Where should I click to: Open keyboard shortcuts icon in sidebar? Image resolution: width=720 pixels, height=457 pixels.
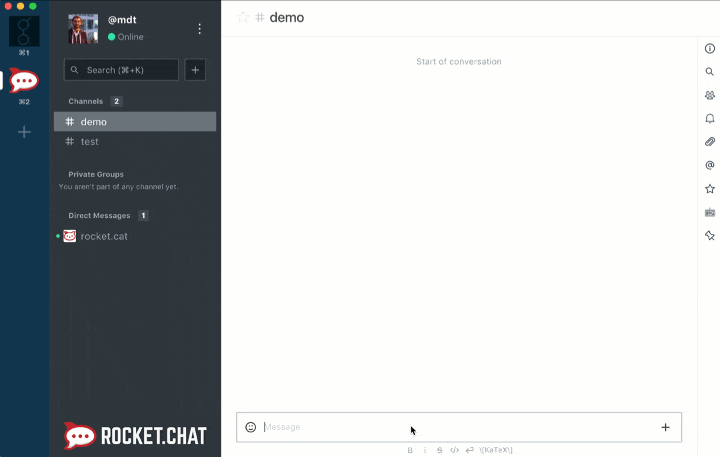click(x=709, y=212)
